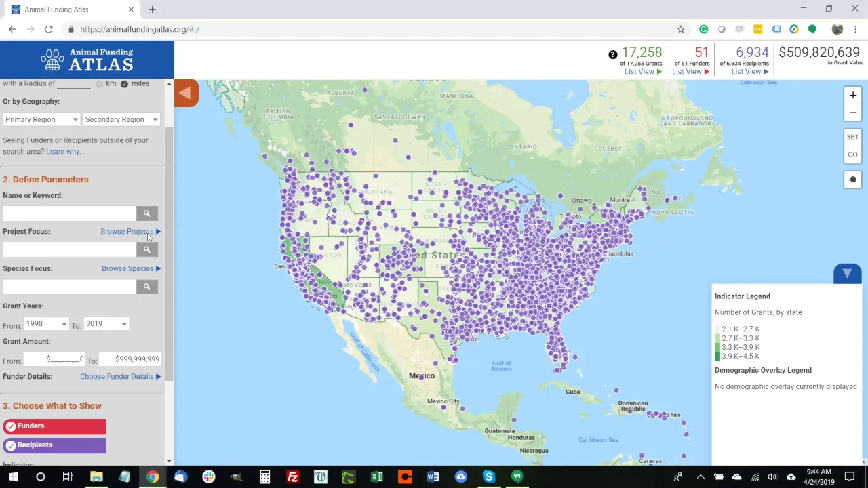
Task: Go back in the browser
Action: point(12,29)
